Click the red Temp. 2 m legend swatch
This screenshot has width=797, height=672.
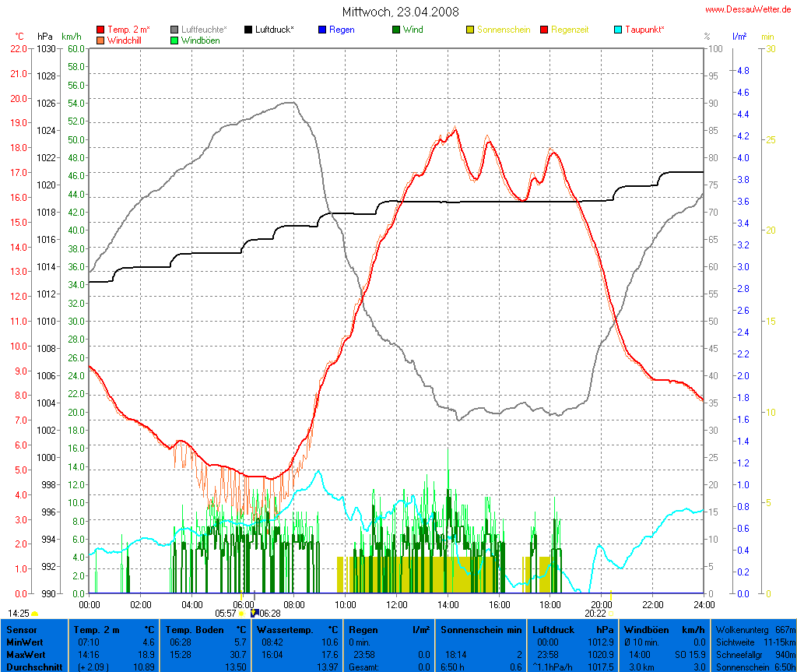[100, 30]
